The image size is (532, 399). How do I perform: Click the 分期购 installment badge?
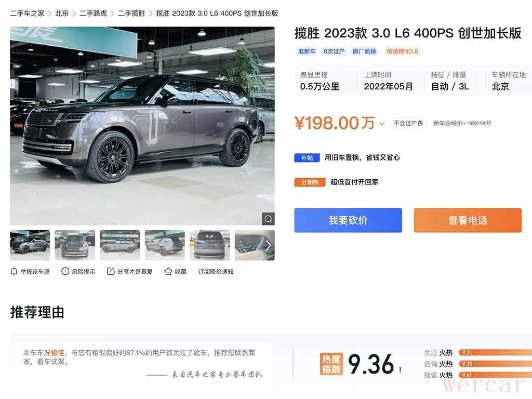coord(310,182)
